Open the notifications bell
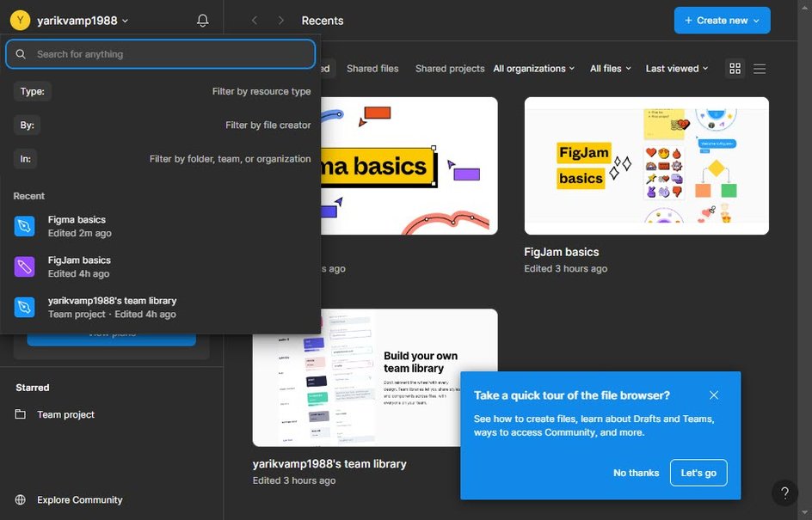812x520 pixels. pos(202,20)
